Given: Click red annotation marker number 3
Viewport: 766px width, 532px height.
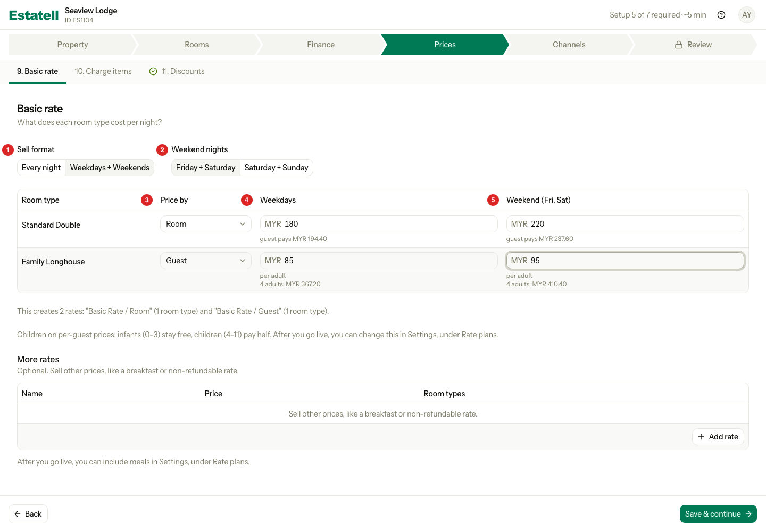Looking at the screenshot, I should [x=147, y=200].
